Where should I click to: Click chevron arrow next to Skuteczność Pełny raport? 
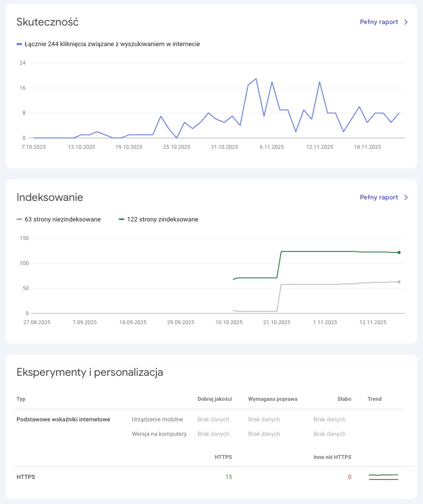tap(406, 22)
